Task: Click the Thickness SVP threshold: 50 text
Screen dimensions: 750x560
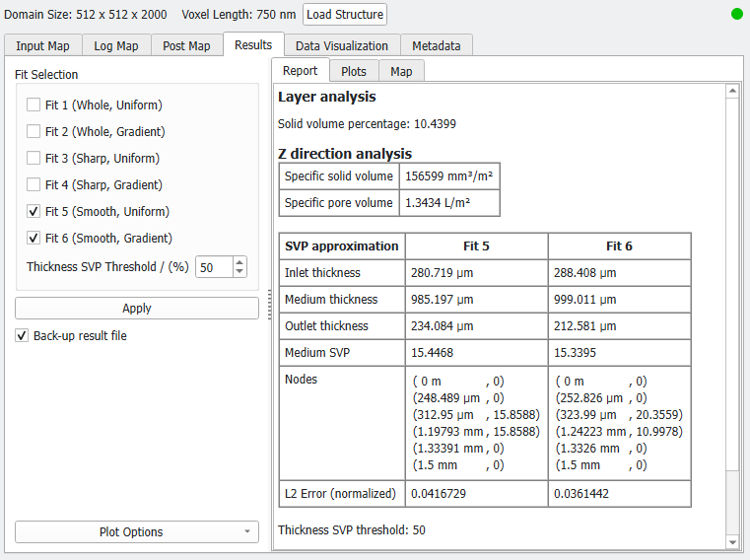Action: 352,529
